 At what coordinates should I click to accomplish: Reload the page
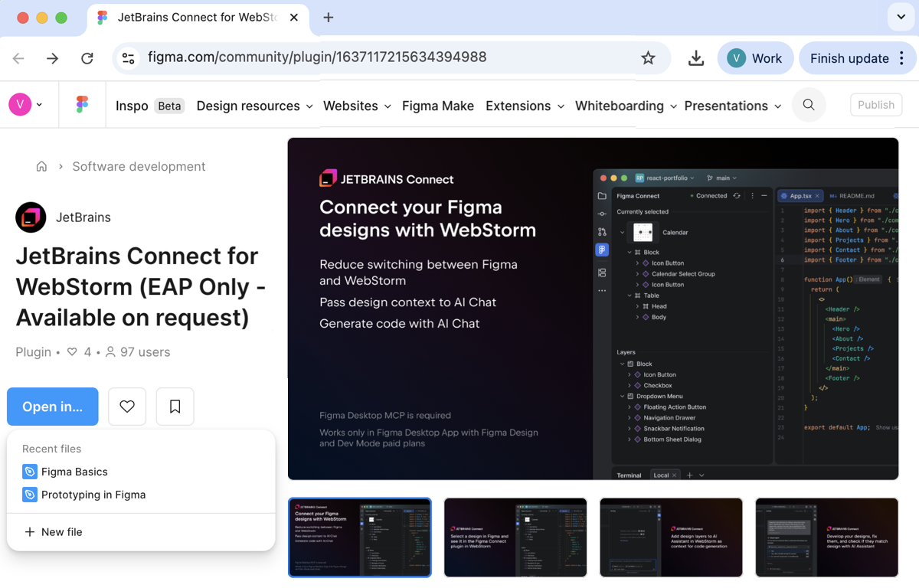[x=87, y=58]
